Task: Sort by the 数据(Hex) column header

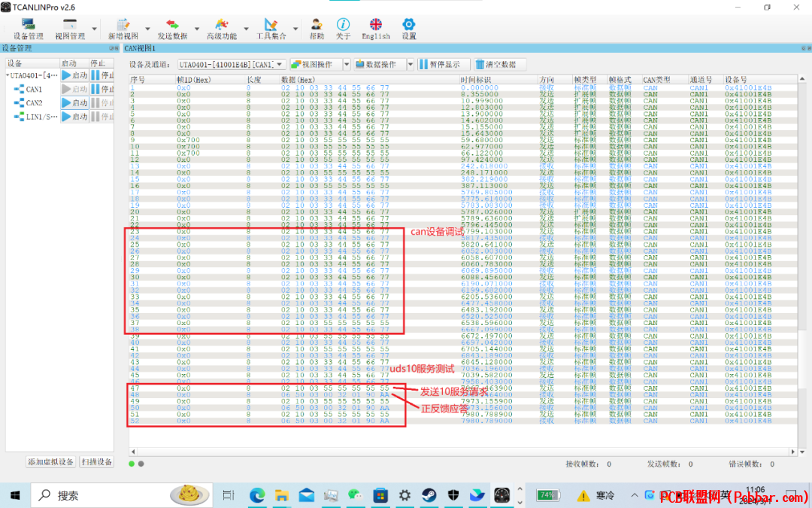Action: click(369, 79)
